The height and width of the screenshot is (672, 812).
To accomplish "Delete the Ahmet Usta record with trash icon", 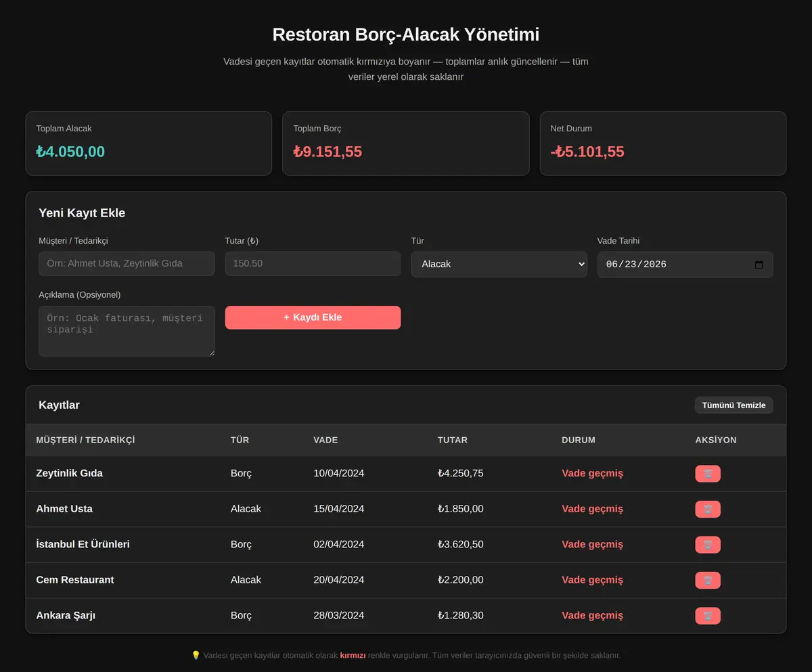I will 707,509.
